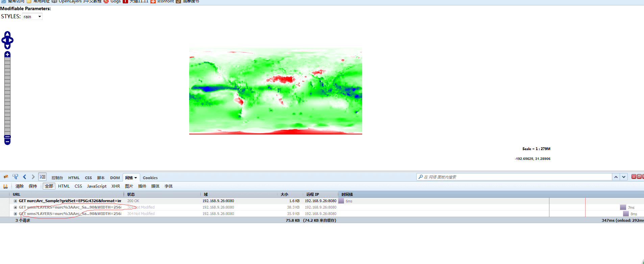Image resolution: width=644 pixels, height=264 pixels.
Task: Expand the GET nurc:Arc_Sample request row
Action: pyautogui.click(x=15, y=201)
